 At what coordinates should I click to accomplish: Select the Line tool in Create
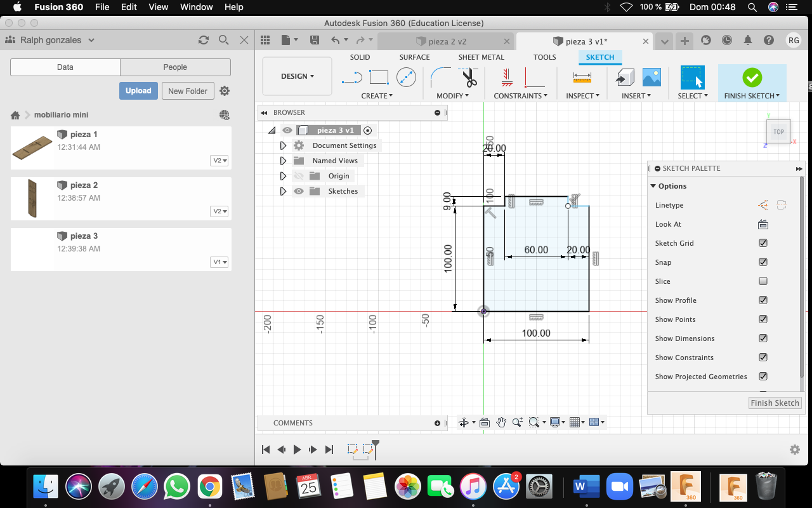[351, 78]
